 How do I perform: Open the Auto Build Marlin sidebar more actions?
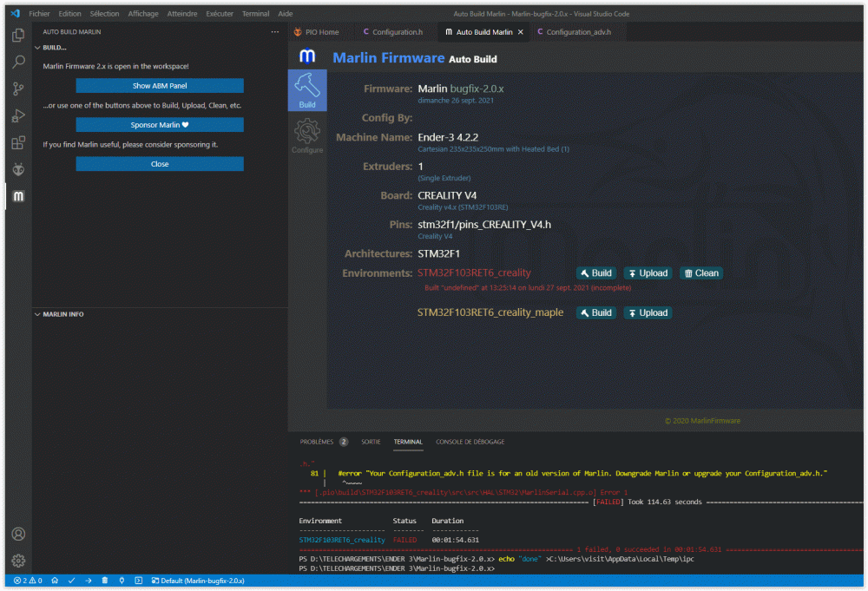[x=275, y=32]
